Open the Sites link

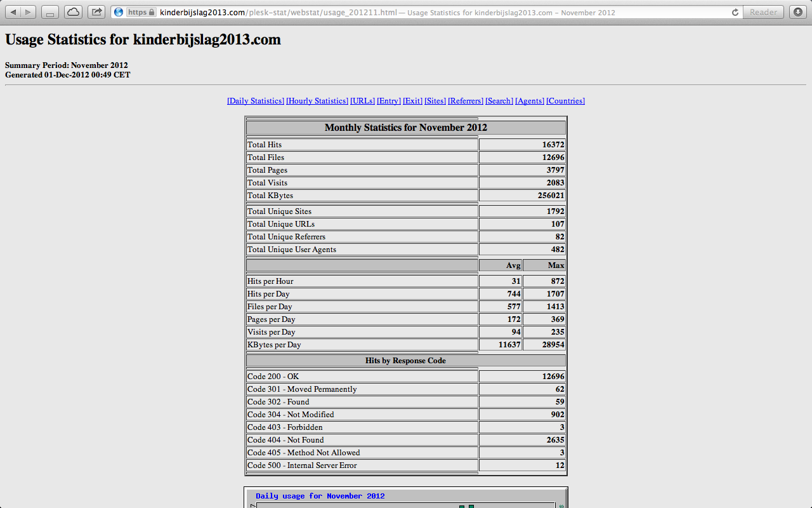[x=435, y=101]
